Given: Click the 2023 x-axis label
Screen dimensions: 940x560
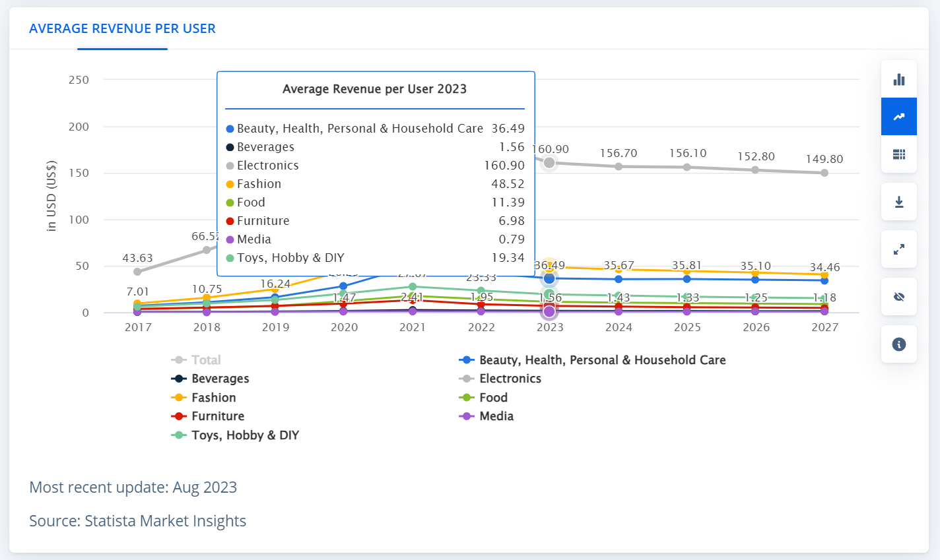Looking at the screenshot, I should (x=550, y=327).
